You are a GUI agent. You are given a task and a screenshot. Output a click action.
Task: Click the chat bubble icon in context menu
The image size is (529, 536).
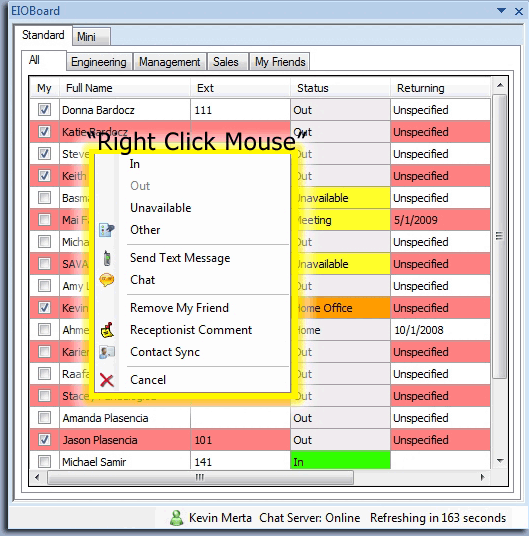tap(107, 280)
